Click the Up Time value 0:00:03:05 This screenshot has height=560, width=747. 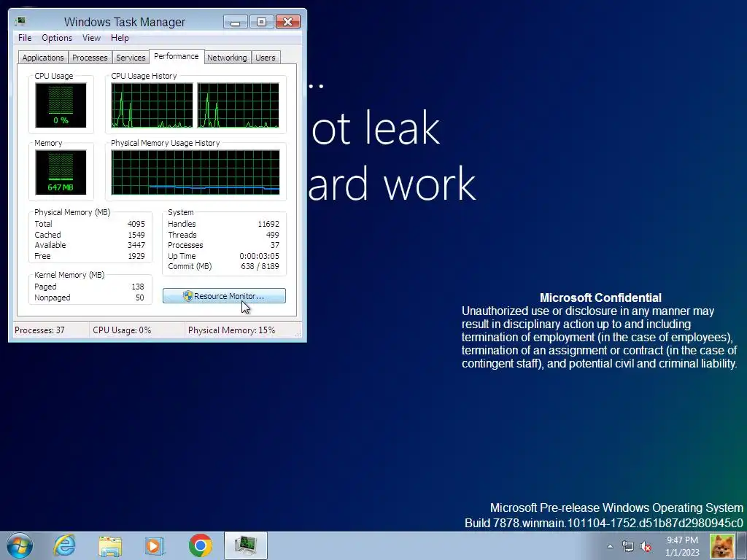[259, 256]
